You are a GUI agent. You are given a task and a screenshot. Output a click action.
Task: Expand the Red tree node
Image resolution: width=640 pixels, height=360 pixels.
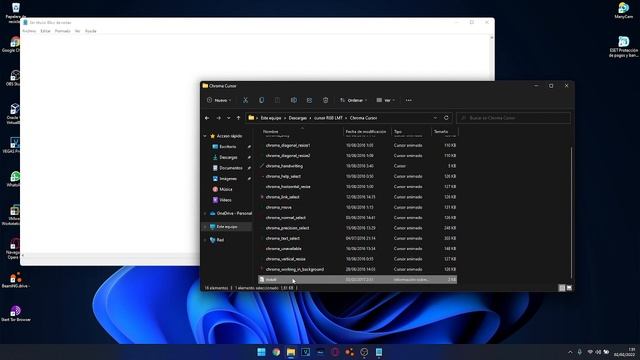[x=205, y=240]
